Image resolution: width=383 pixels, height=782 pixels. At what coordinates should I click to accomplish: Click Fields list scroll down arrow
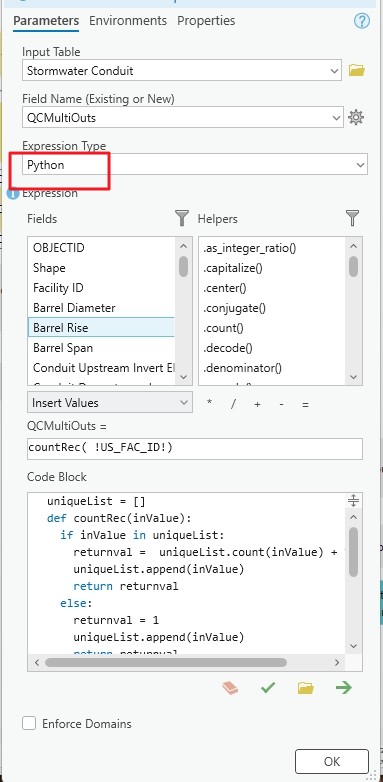[183, 378]
